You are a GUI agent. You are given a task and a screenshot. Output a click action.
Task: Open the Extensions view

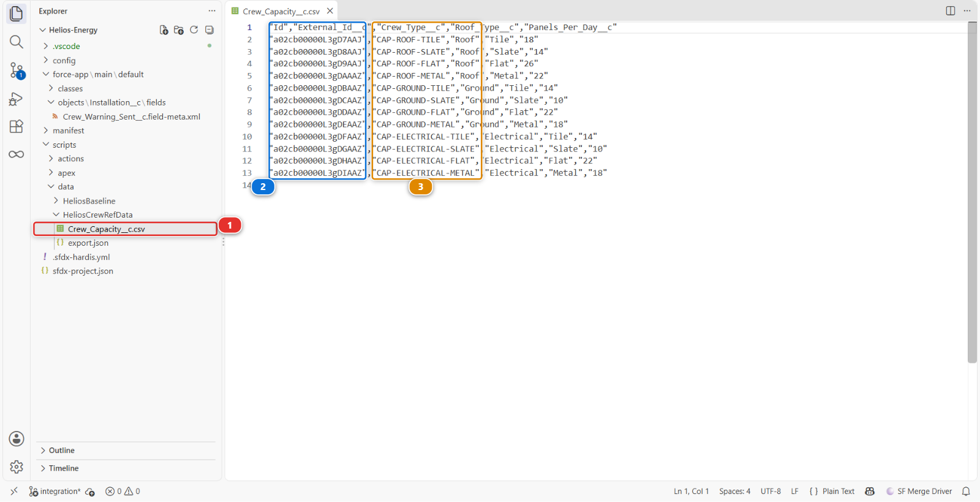(x=17, y=126)
